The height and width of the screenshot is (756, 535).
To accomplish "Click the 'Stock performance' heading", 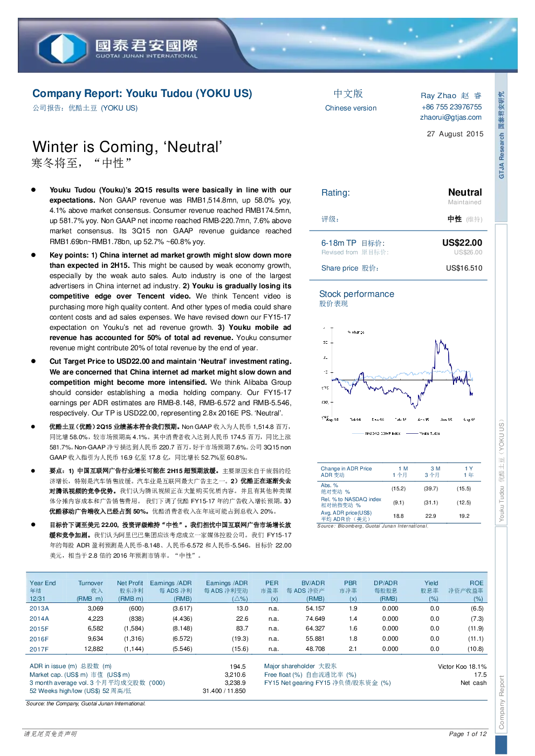I will (356, 294).
